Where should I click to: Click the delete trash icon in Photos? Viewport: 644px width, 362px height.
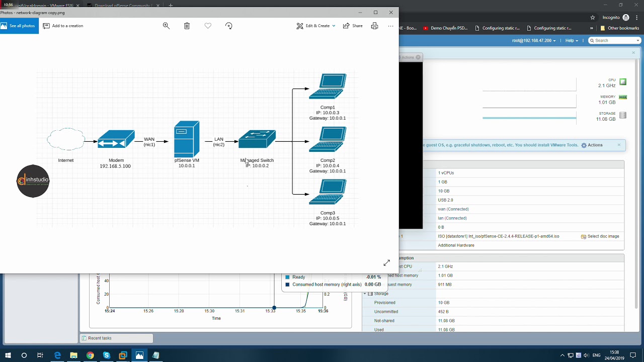[187, 26]
